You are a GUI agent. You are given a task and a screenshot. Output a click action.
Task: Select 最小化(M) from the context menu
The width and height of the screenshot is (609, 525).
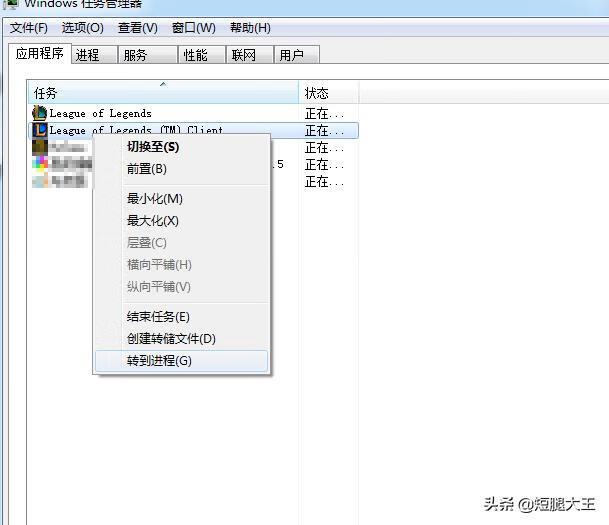(155, 199)
